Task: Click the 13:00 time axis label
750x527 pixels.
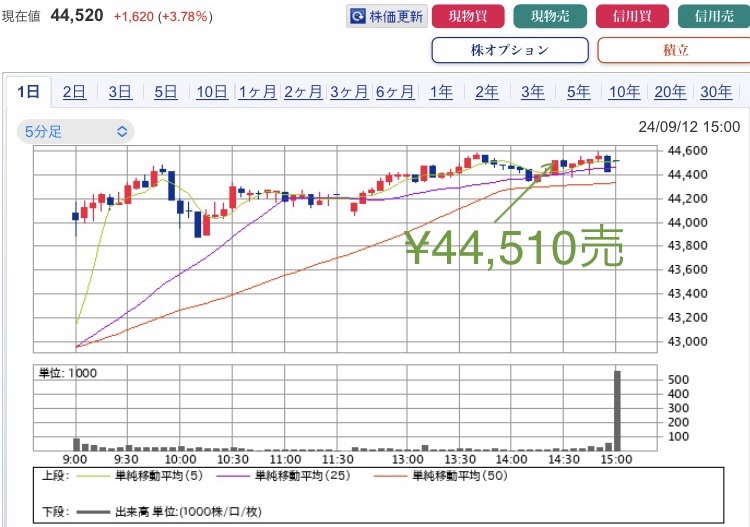Action: pos(408,460)
